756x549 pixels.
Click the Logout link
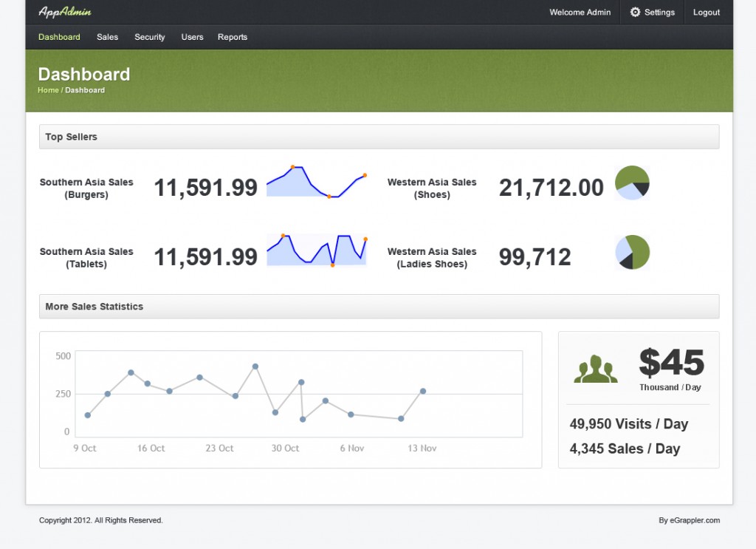point(707,13)
